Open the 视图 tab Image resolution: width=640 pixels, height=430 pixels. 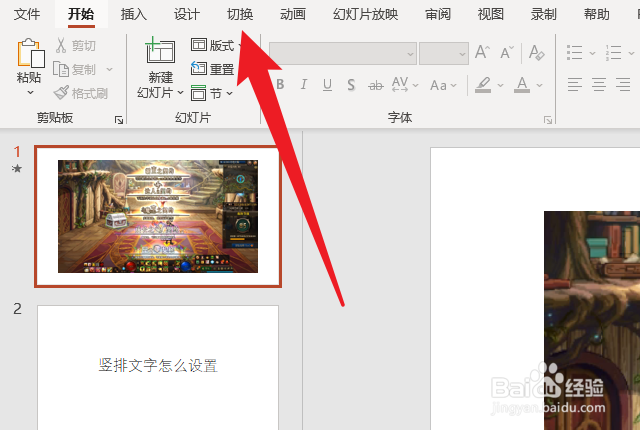tap(491, 15)
